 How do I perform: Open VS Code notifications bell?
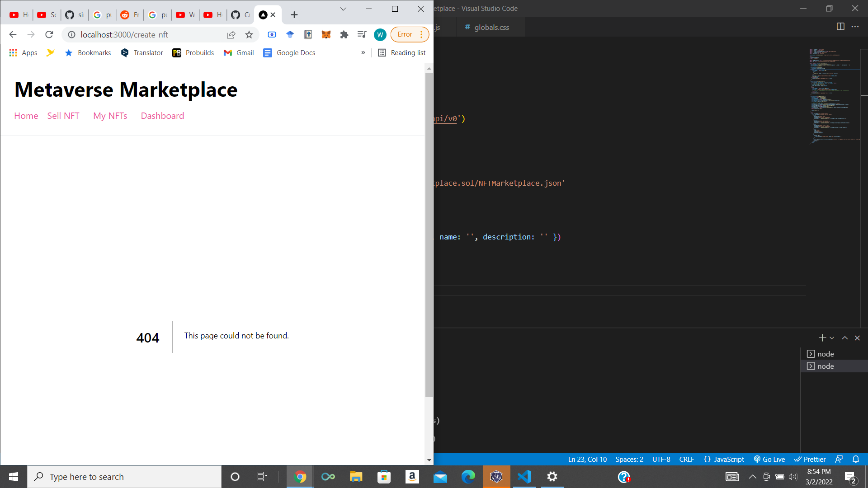(x=856, y=459)
